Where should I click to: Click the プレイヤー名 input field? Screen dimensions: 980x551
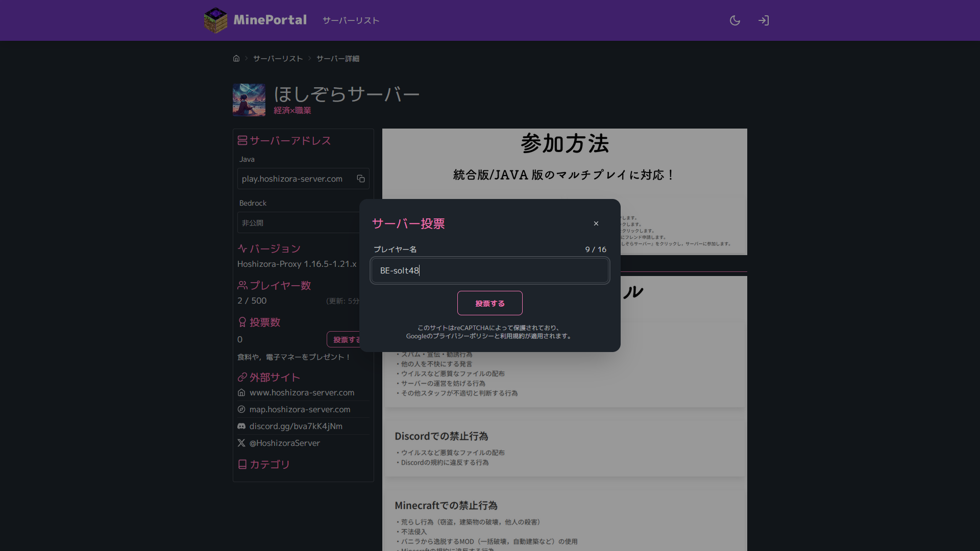click(489, 270)
